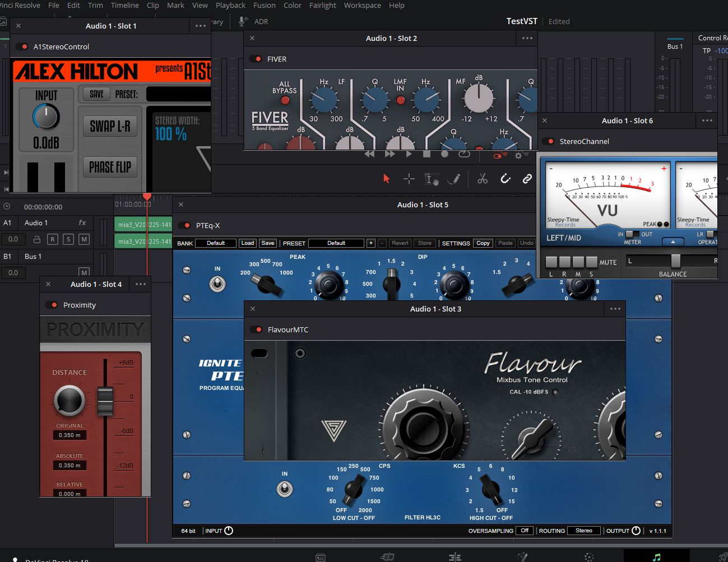Open automation settings gear icon
728x562 pixels.
pos(518,156)
